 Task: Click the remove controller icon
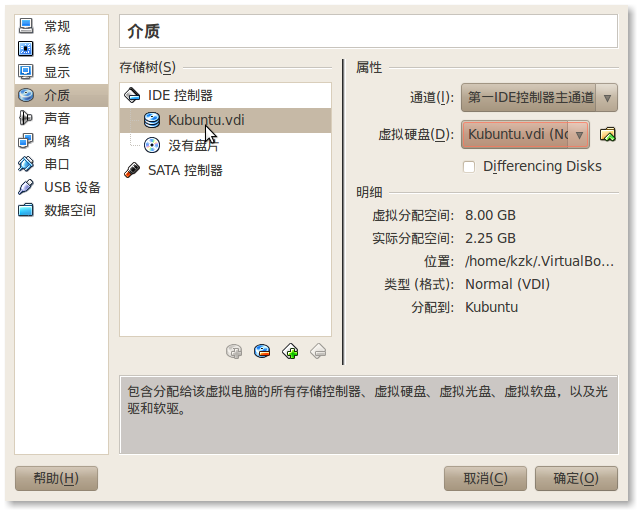[262, 352]
